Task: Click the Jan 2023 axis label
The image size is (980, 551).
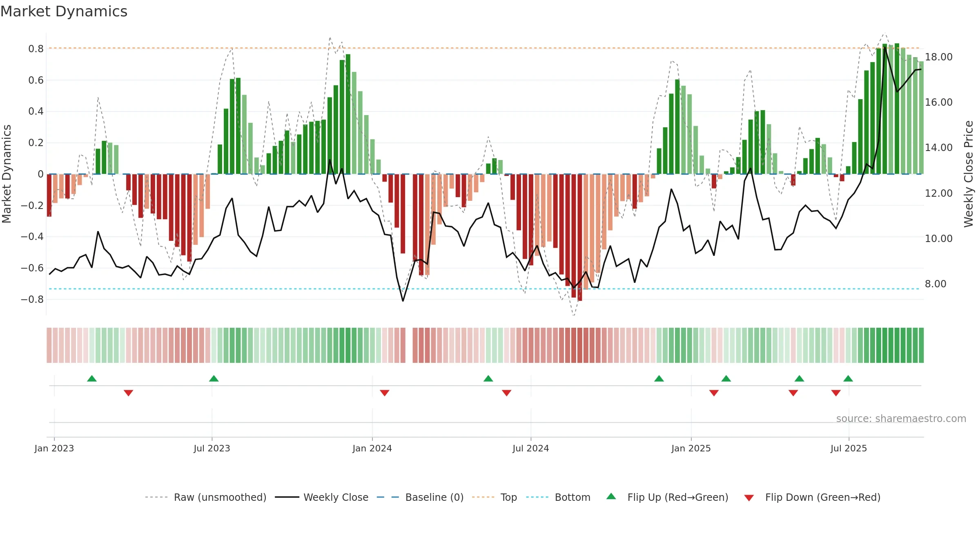Action: (54, 448)
